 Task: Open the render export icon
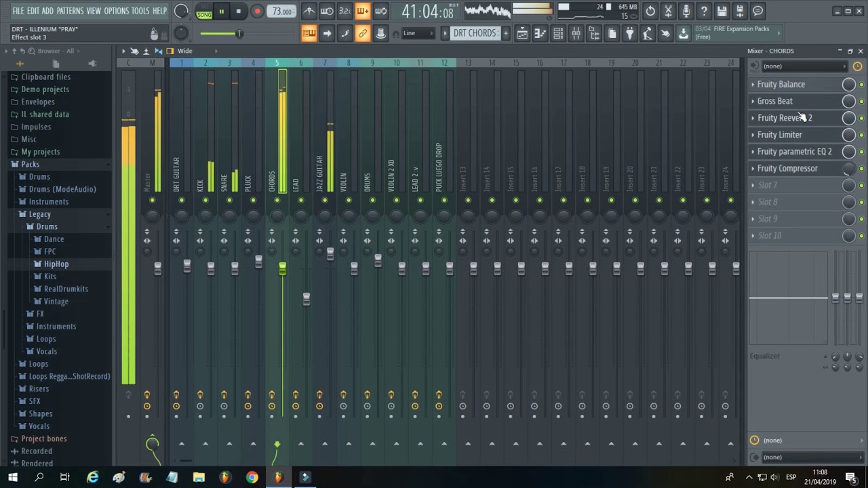[740, 11]
